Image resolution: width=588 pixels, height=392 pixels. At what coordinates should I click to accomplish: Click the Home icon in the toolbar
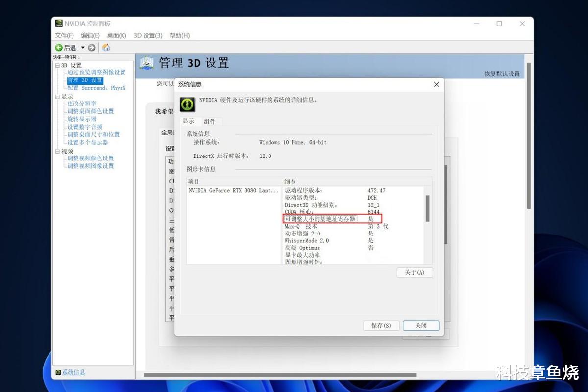click(106, 47)
